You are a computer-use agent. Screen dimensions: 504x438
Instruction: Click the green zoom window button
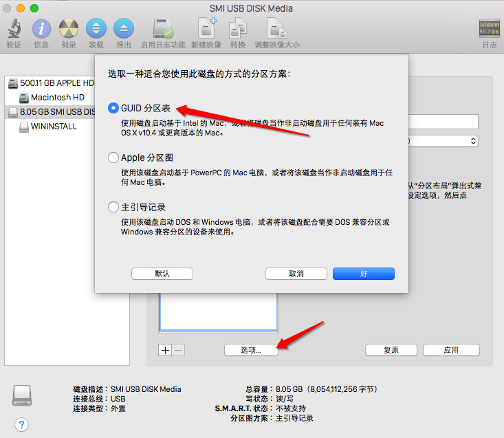pyautogui.click(x=34, y=8)
